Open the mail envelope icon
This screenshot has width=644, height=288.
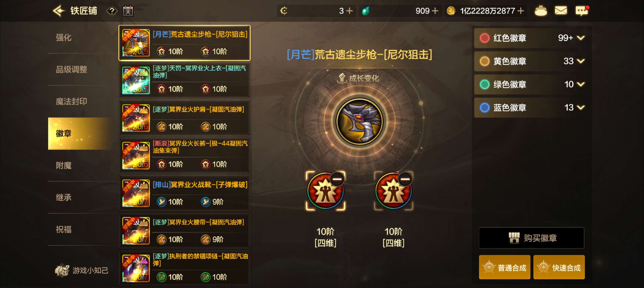(x=561, y=10)
